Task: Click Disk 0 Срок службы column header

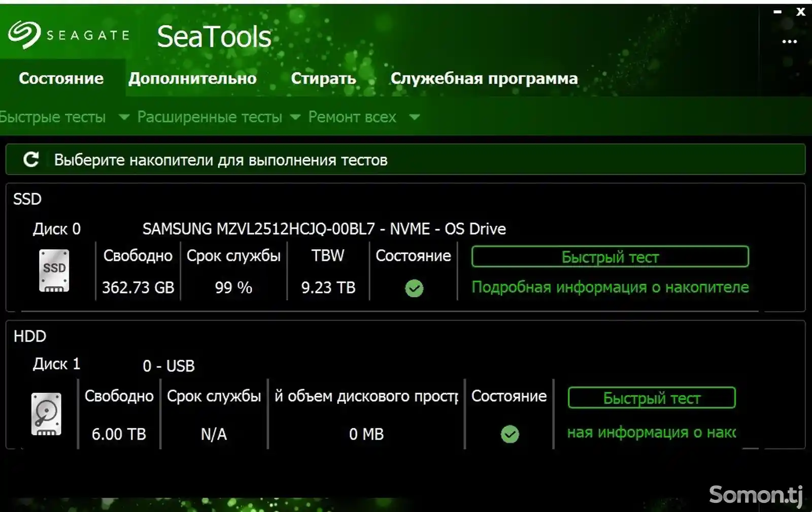Action: (x=233, y=256)
